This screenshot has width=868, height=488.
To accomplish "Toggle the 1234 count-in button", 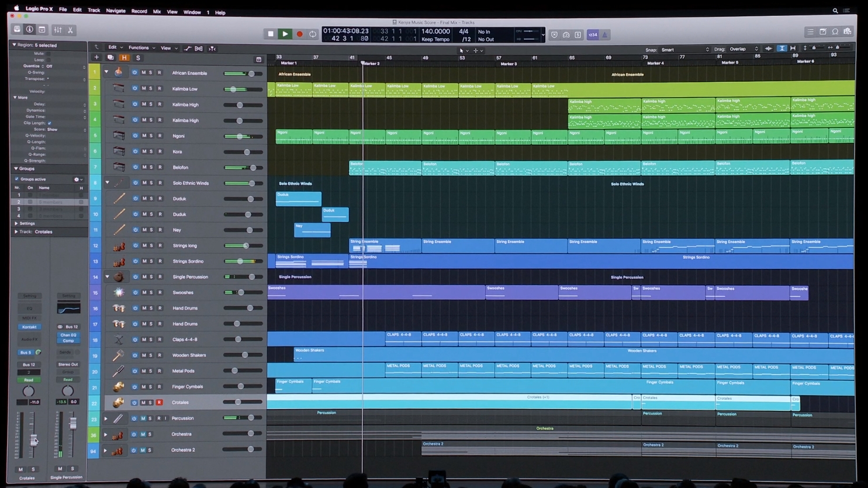I will [593, 35].
